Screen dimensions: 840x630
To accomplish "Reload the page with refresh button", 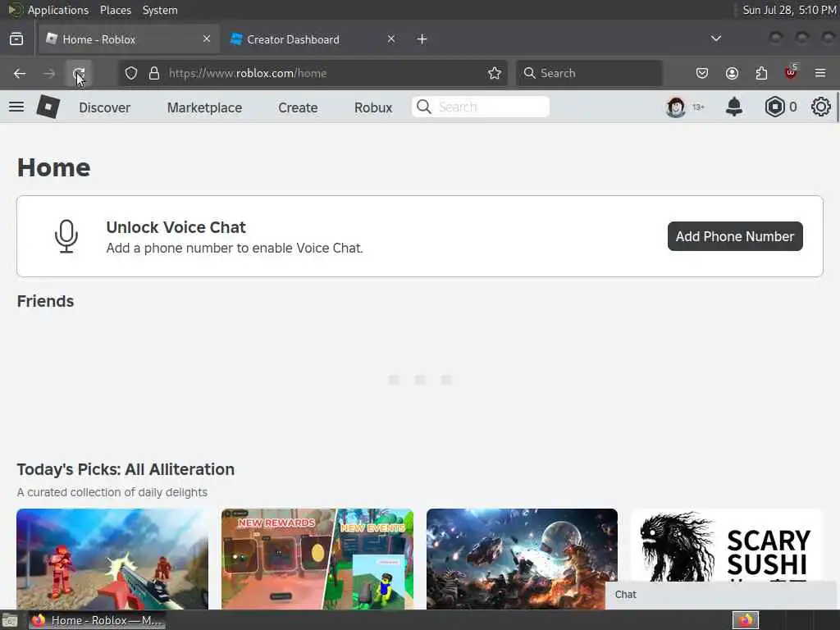I will point(79,73).
